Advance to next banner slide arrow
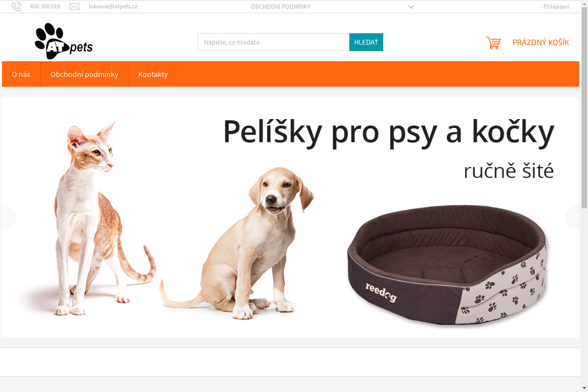This screenshot has height=392, width=588. pos(575,218)
